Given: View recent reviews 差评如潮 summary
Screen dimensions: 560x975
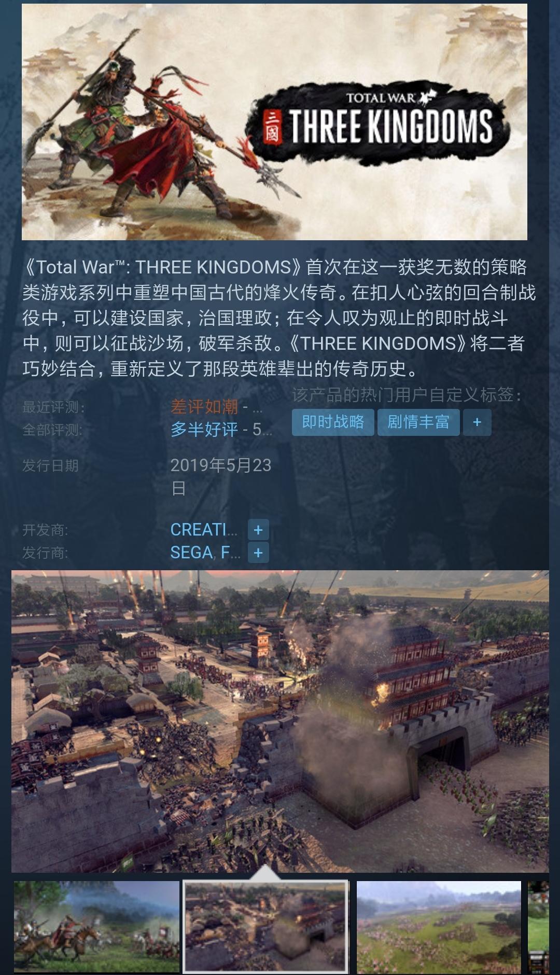Looking at the screenshot, I should [x=204, y=407].
